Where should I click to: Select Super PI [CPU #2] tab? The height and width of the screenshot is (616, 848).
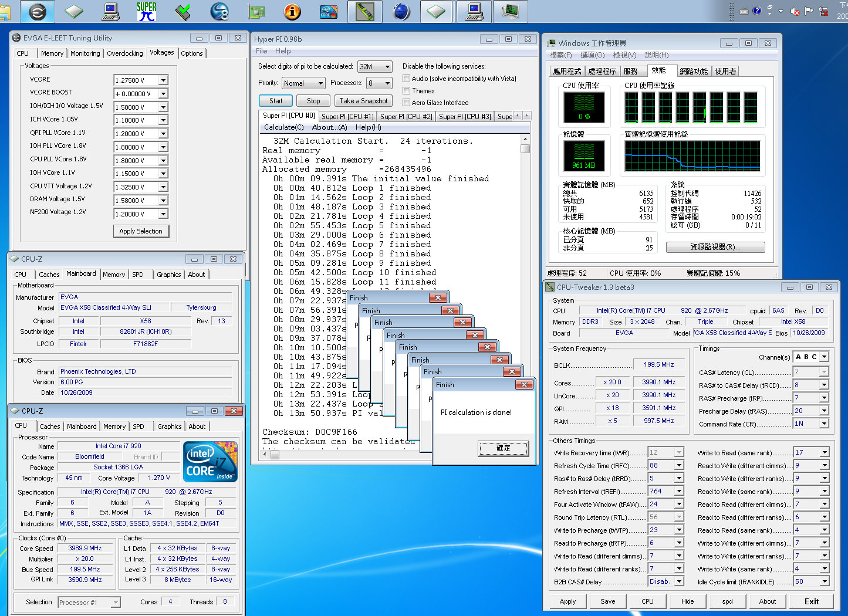406,117
